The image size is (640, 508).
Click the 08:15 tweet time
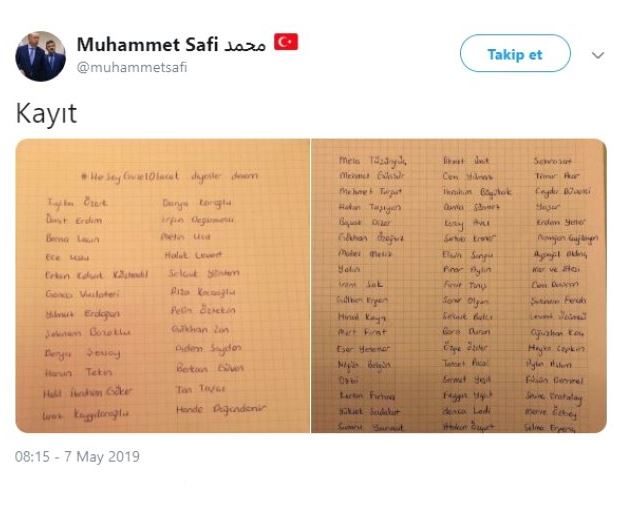coord(33,457)
